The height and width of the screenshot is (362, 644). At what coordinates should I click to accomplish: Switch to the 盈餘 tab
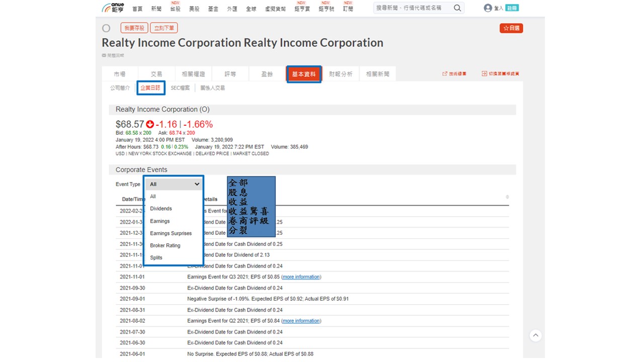[x=267, y=74]
